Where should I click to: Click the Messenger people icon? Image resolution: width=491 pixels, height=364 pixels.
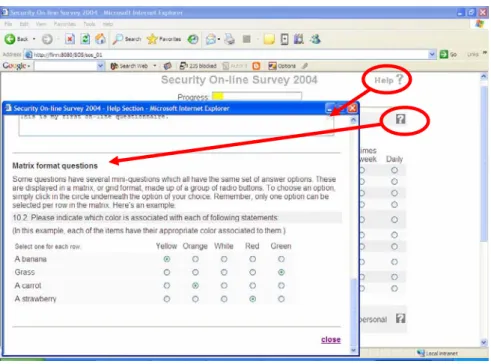coord(315,39)
